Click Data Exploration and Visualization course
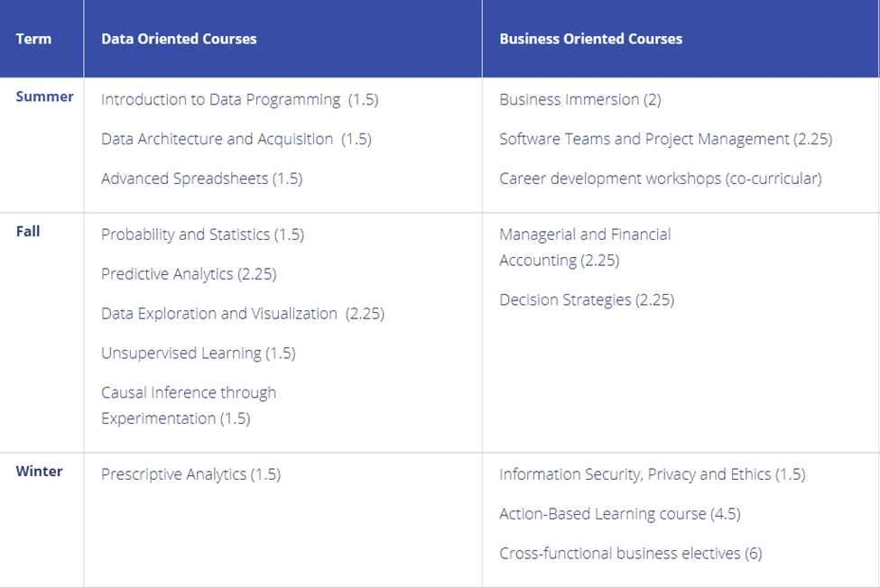This screenshot has width=880, height=588. 242,314
